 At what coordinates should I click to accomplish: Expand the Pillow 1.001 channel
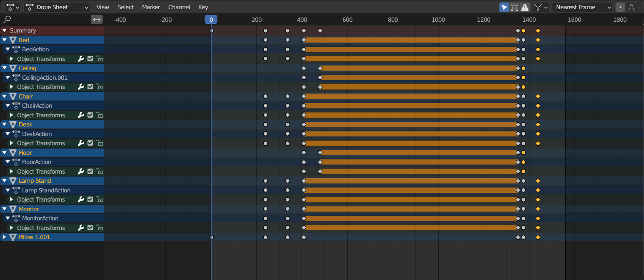(5, 237)
